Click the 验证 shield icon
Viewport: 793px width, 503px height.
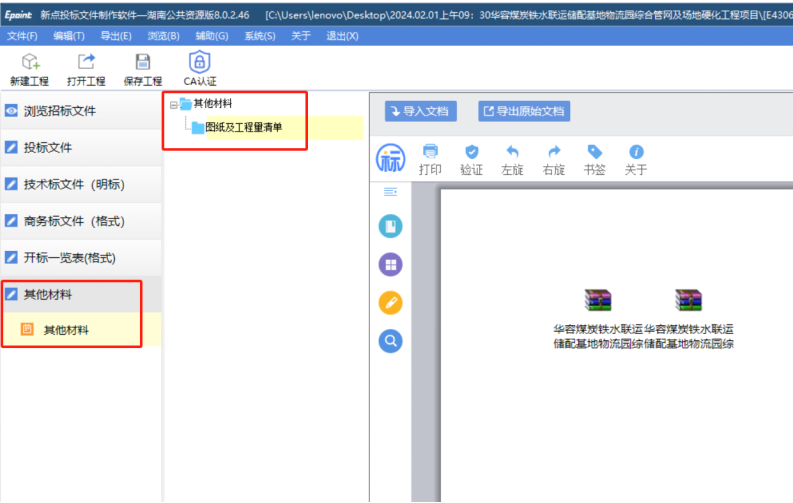471,160
